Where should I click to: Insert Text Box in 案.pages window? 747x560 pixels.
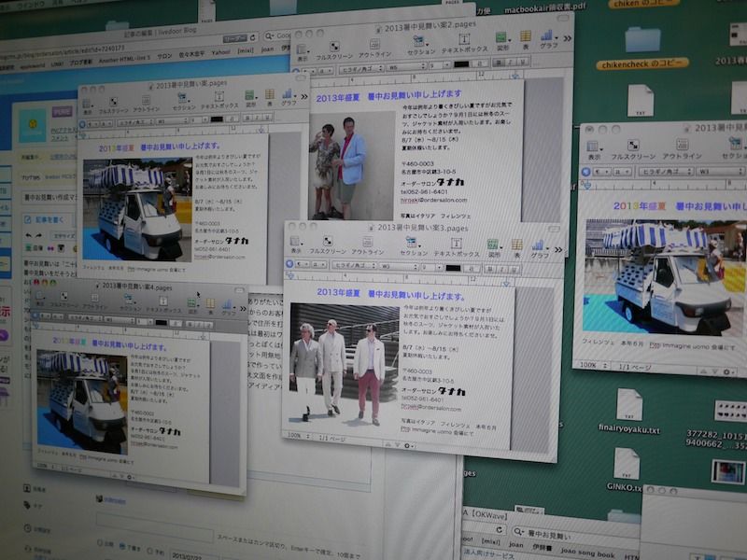(x=219, y=97)
